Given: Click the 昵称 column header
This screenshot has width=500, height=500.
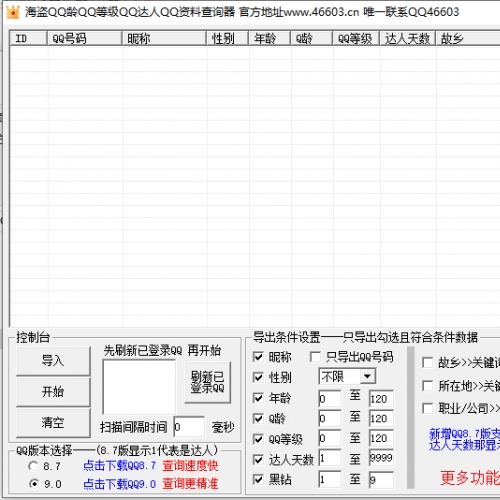Looking at the screenshot, I should coord(164,39).
